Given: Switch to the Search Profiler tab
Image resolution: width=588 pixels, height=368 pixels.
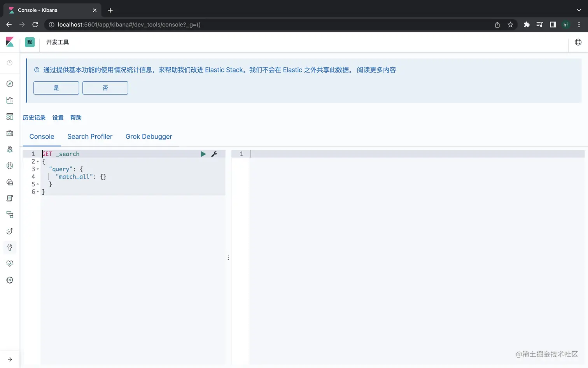Looking at the screenshot, I should (90, 137).
